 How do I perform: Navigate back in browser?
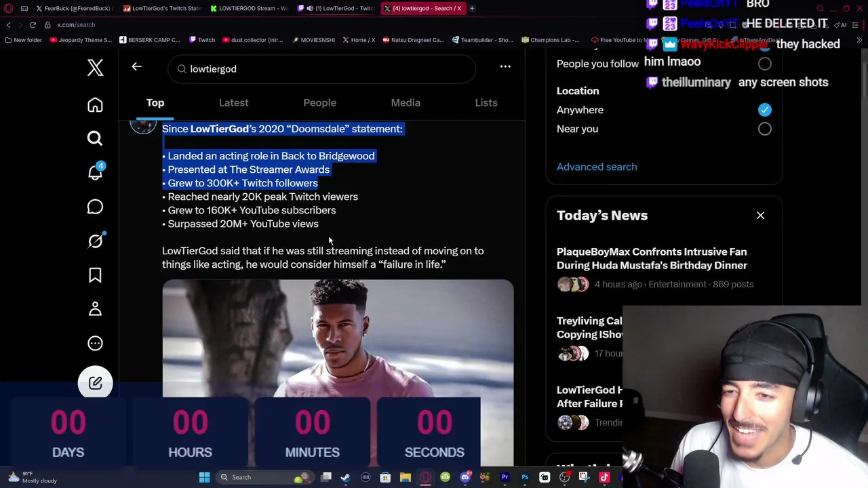8,25
